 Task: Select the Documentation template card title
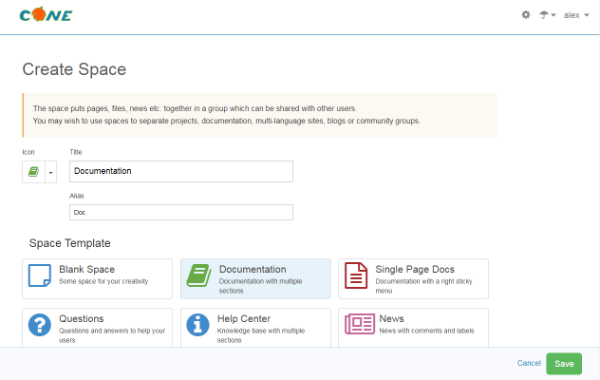(x=253, y=269)
